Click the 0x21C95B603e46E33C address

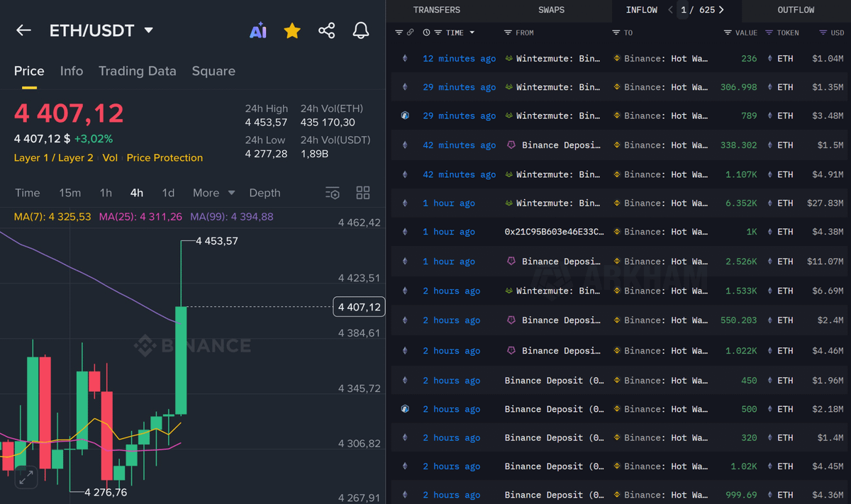(555, 232)
